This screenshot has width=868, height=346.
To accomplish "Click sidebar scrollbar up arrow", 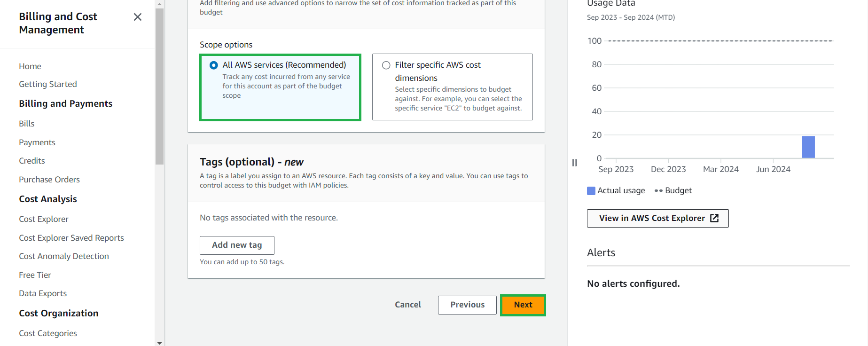I will [160, 4].
